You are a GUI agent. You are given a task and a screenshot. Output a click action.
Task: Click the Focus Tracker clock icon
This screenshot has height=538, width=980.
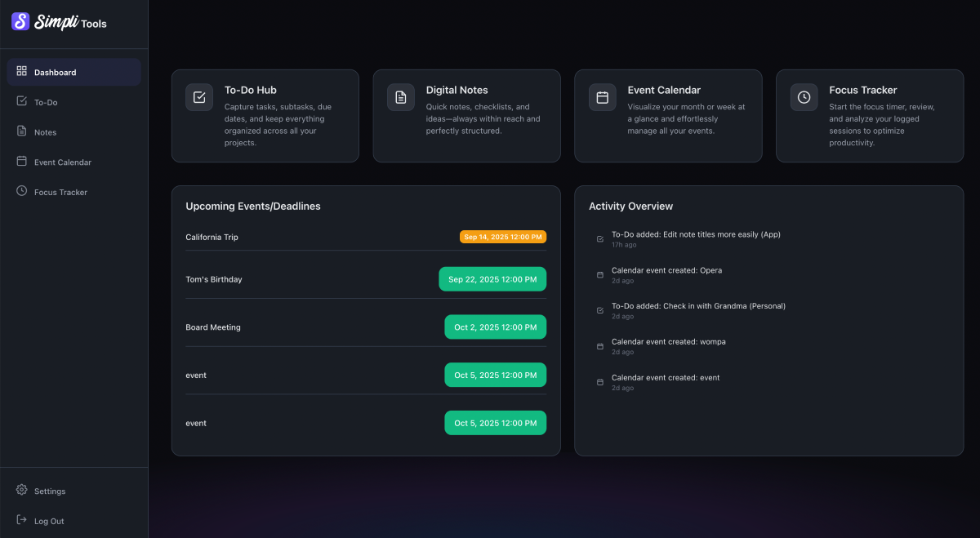[804, 97]
